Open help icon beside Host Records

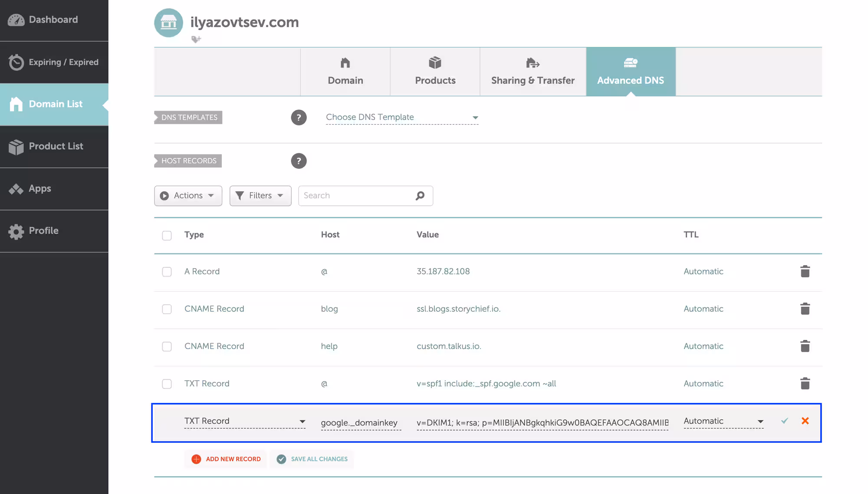pyautogui.click(x=299, y=161)
